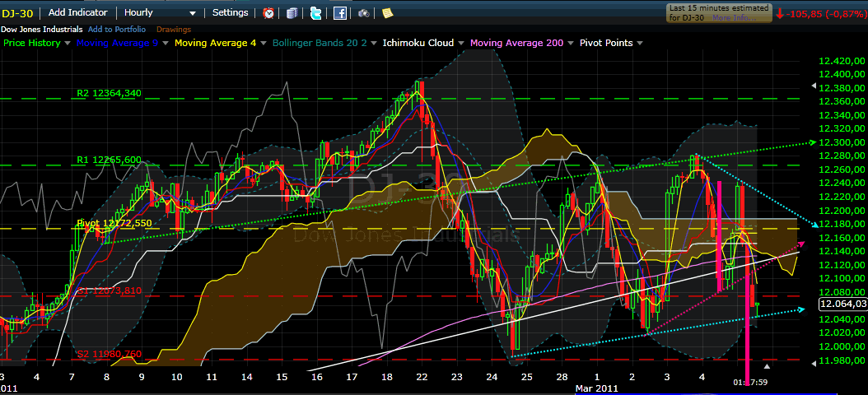Open the chart Settings menu

[x=231, y=12]
